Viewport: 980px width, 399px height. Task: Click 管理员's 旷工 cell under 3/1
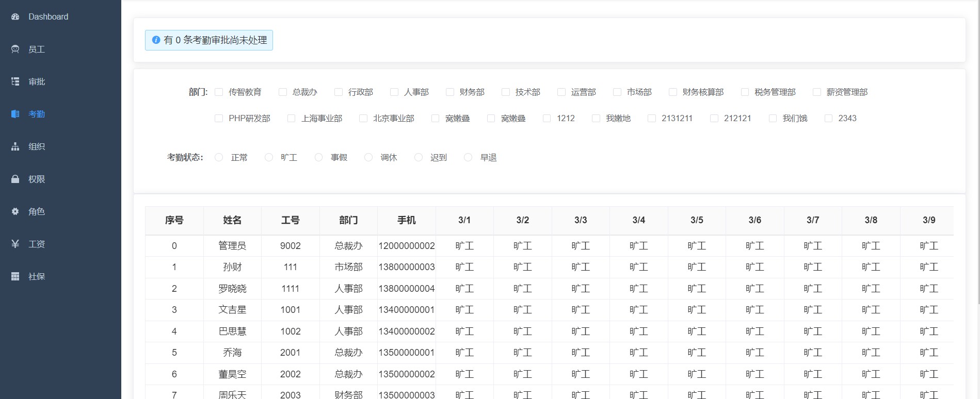click(x=464, y=246)
